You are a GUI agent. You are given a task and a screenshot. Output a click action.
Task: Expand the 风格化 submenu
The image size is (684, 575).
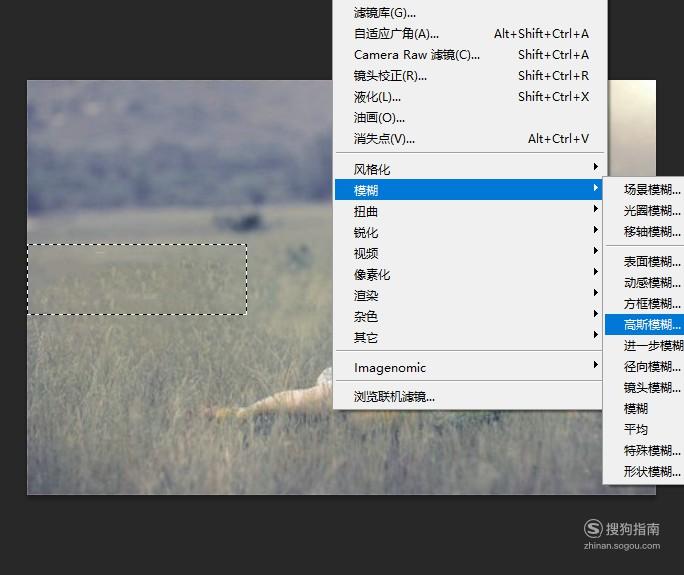pos(469,169)
